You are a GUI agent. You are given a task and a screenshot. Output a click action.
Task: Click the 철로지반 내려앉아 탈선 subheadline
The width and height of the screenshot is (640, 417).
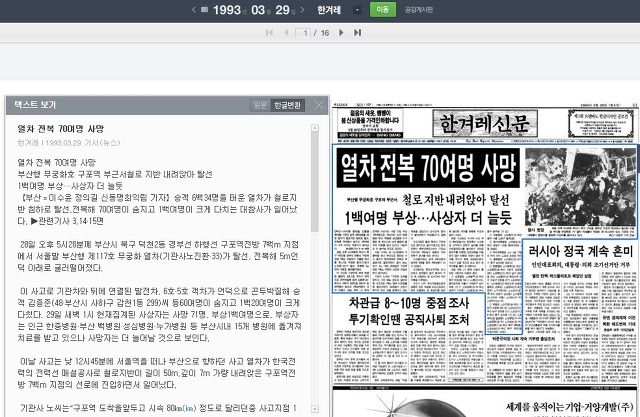pyautogui.click(x=456, y=200)
